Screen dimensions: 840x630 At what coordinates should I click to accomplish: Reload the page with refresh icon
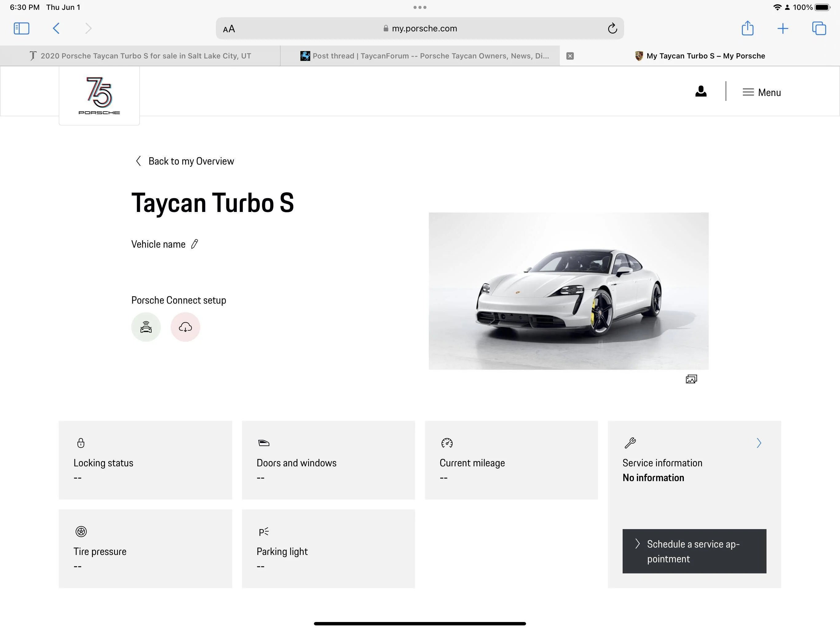tap(612, 29)
